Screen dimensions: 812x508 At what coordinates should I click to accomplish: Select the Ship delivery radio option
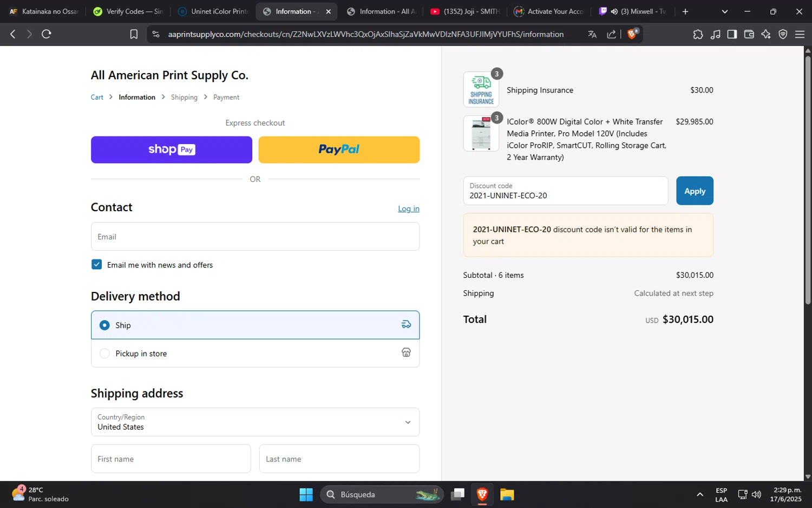coord(104,325)
